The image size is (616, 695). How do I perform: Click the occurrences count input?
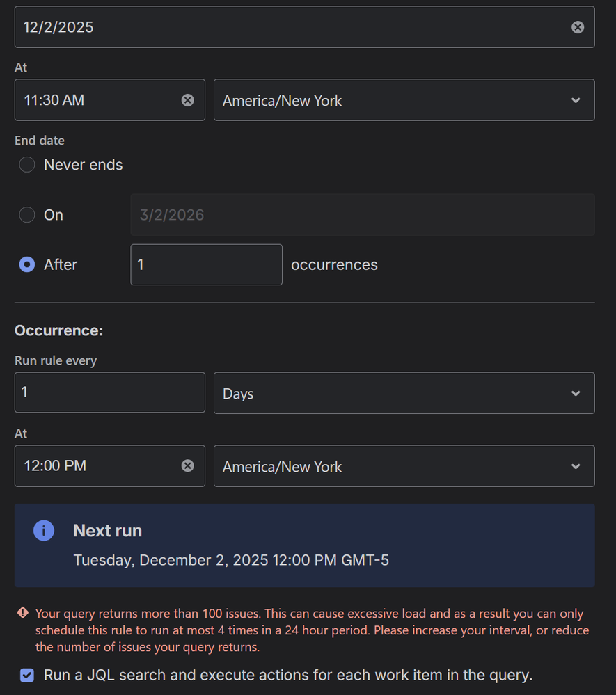pos(206,264)
